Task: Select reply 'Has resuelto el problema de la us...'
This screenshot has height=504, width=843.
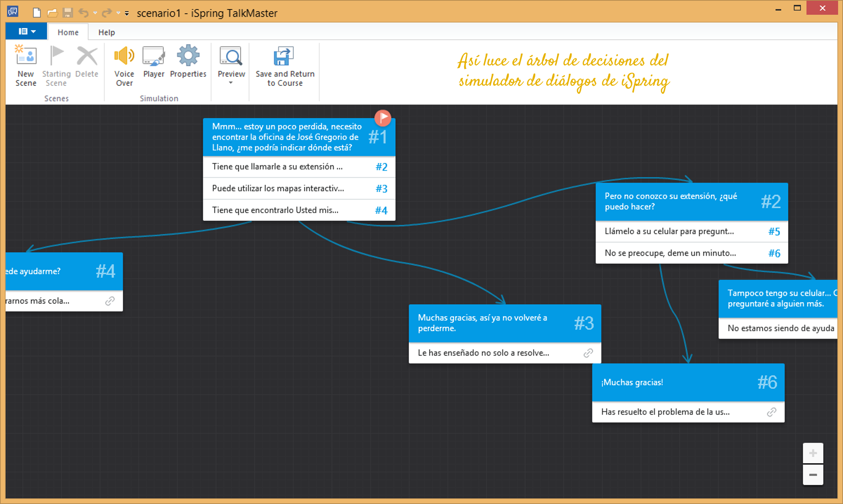Action: point(688,412)
